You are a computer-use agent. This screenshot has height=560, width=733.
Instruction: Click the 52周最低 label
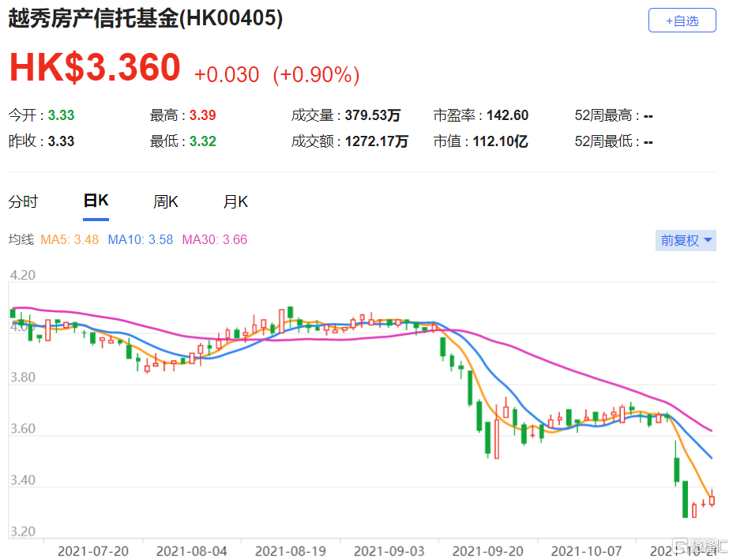point(603,141)
